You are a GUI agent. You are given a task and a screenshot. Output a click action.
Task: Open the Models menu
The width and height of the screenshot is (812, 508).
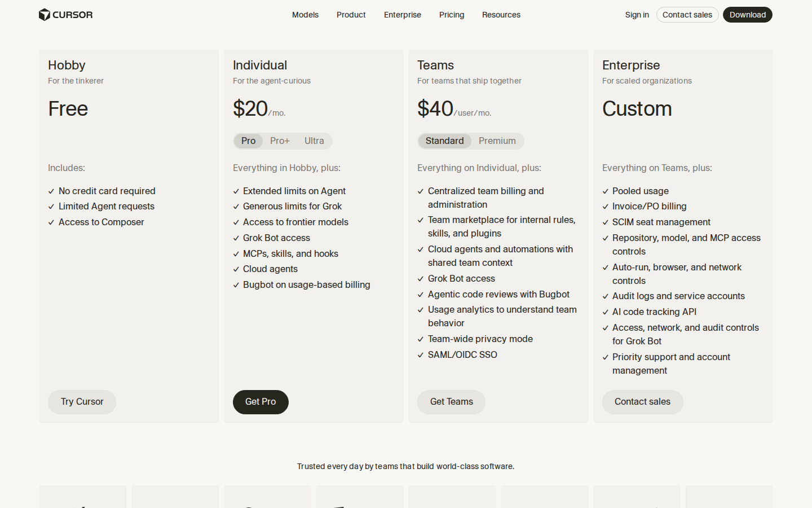coord(305,15)
